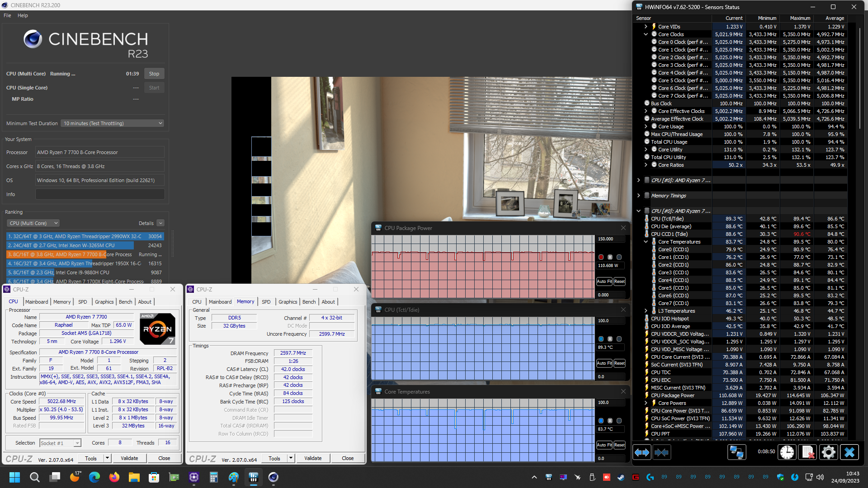Image resolution: width=868 pixels, height=488 pixels.
Task: Click Logitech G HUB tray icon
Action: [x=650, y=477]
